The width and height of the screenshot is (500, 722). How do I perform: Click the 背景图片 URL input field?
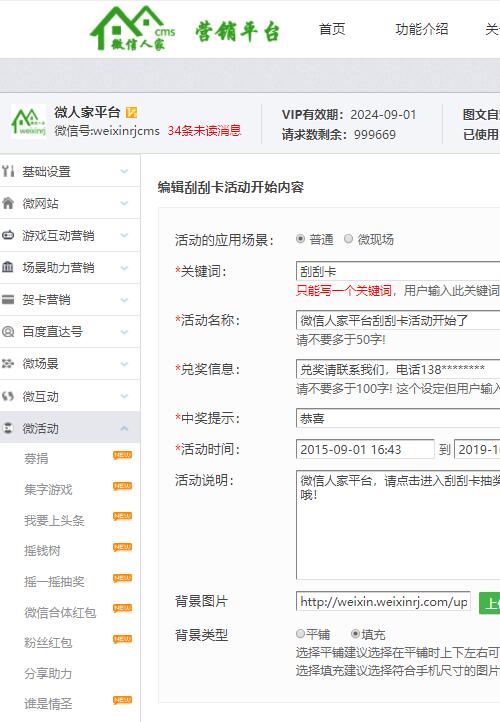[x=383, y=601]
